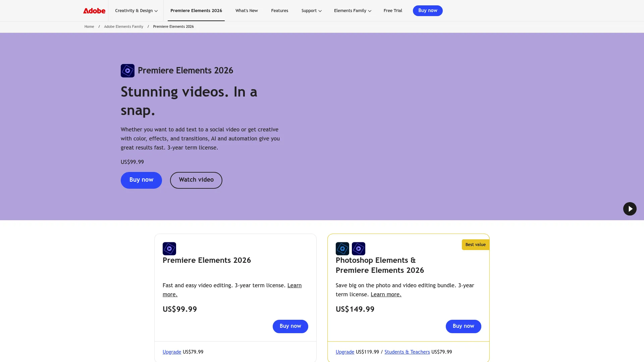Open the Students & Teachers link

407,352
